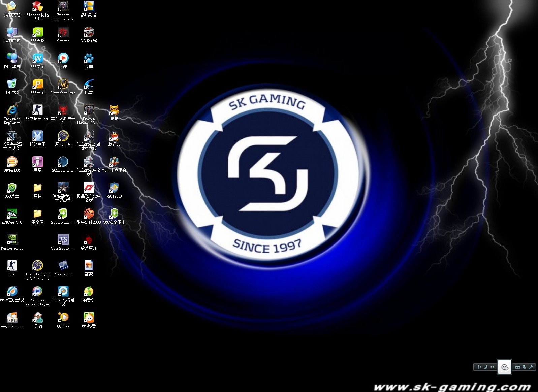Open the PPS影音 shortcut
This screenshot has width=538, height=392.
pos(89,318)
